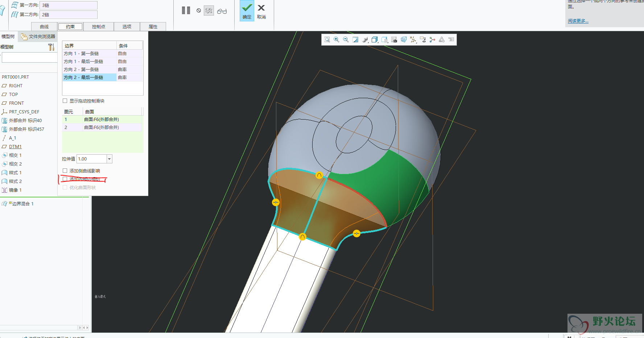Toggle the mesh preview icon
This screenshot has width=644, height=338.
pos(209,11)
